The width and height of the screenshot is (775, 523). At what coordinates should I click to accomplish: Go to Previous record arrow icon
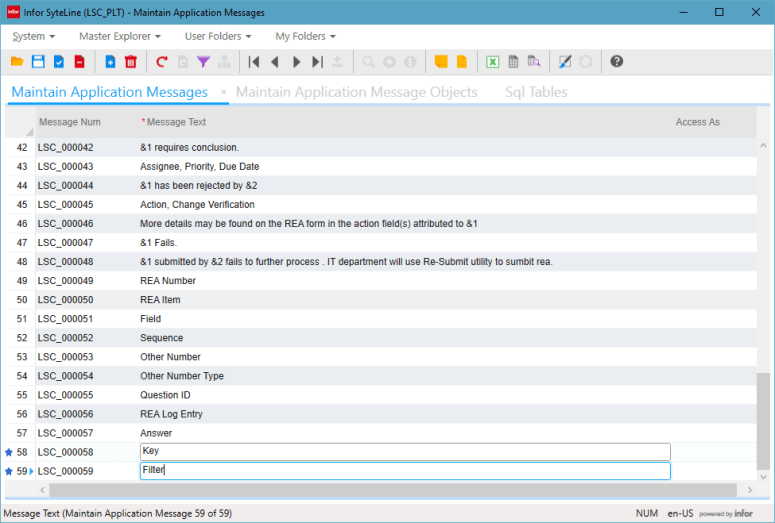click(275, 62)
